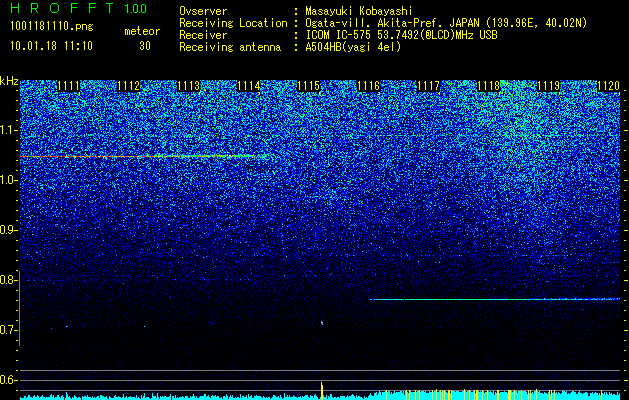Click the cyan horizontal signal line near 0.76 kHz
This screenshot has height=400, width=629.
(x=495, y=299)
